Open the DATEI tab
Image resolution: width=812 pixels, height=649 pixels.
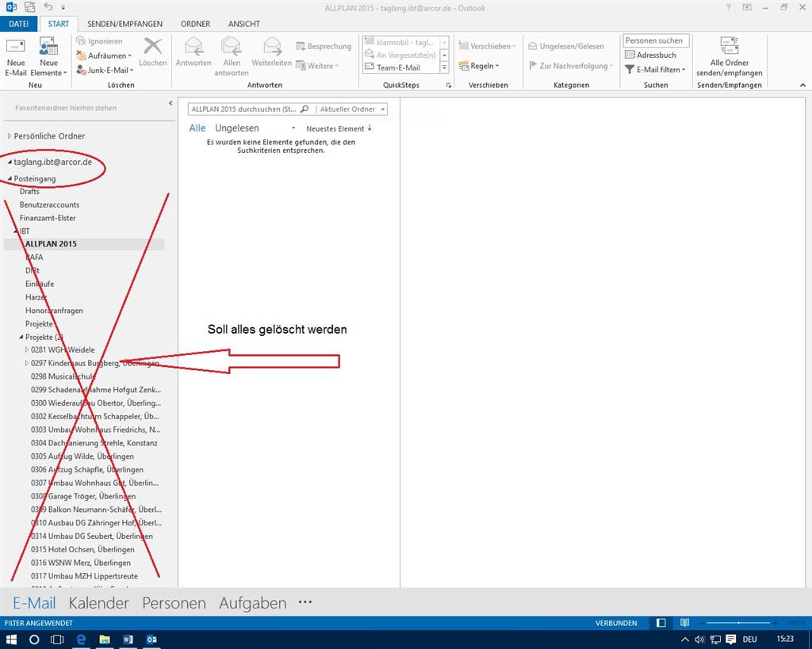pyautogui.click(x=19, y=24)
